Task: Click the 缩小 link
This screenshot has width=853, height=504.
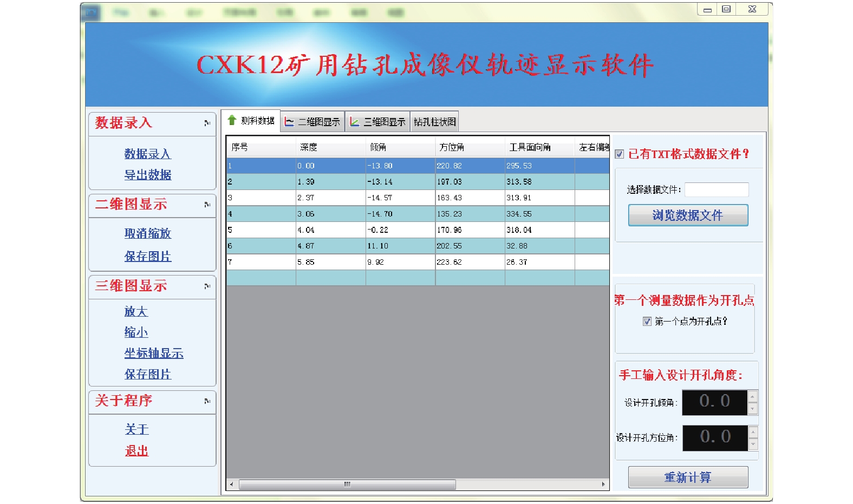Action: 135,332
